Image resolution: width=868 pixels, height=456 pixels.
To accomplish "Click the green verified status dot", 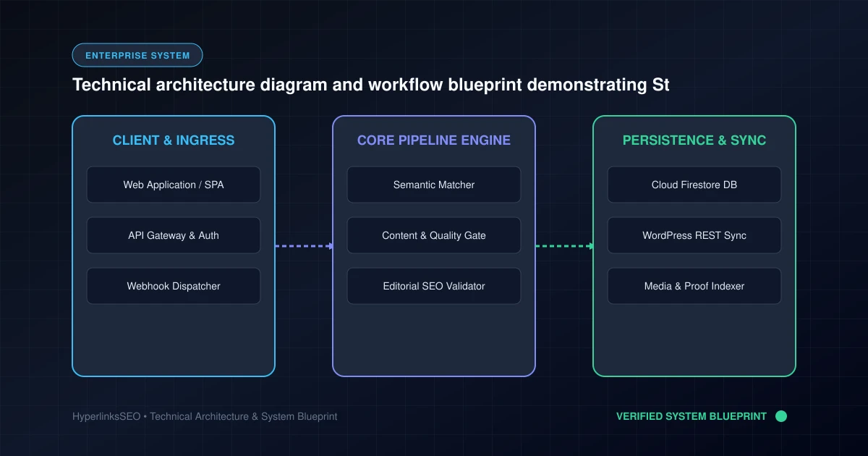I will click(781, 416).
